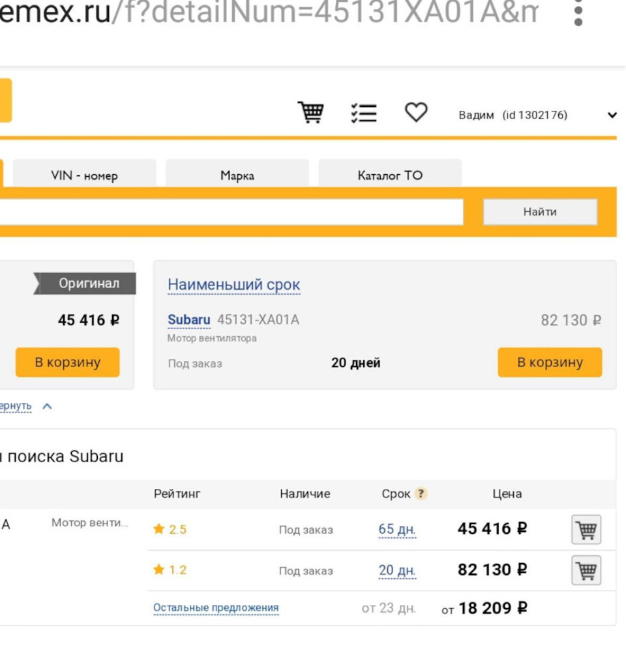Viewport: 626px width, 672px height.
Task: Open the shopping cart icon in header
Action: [x=311, y=113]
